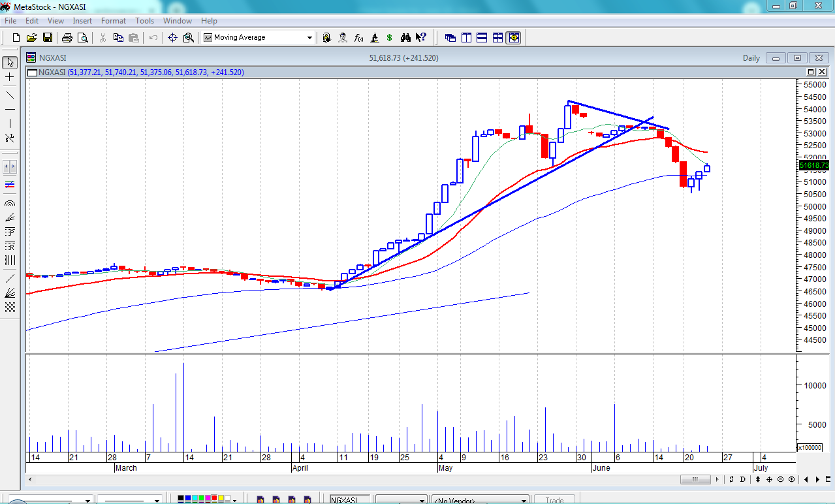Image resolution: width=835 pixels, height=504 pixels.
Task: Select the horizontal line drawing tool
Action: [x=10, y=109]
